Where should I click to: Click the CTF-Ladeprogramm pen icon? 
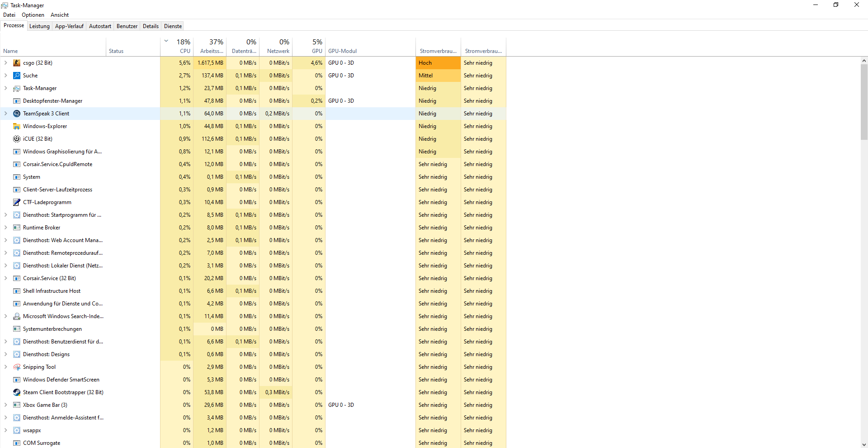[x=17, y=202]
